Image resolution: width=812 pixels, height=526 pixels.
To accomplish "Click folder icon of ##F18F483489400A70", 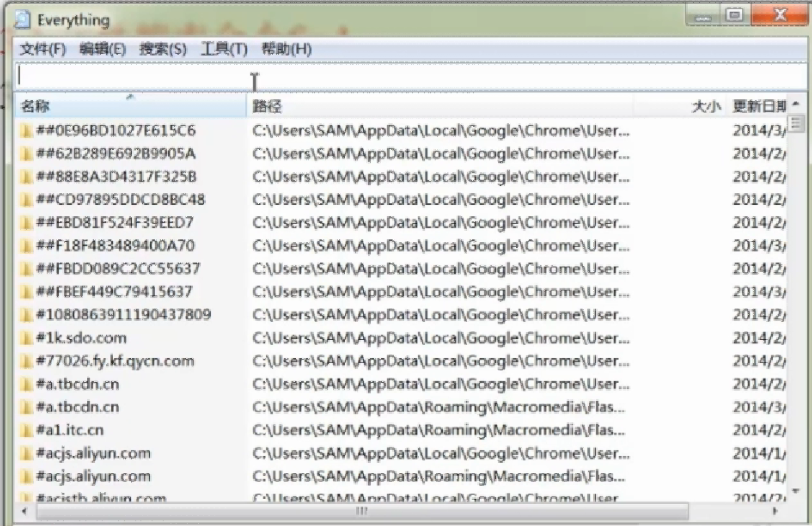I will [x=26, y=245].
